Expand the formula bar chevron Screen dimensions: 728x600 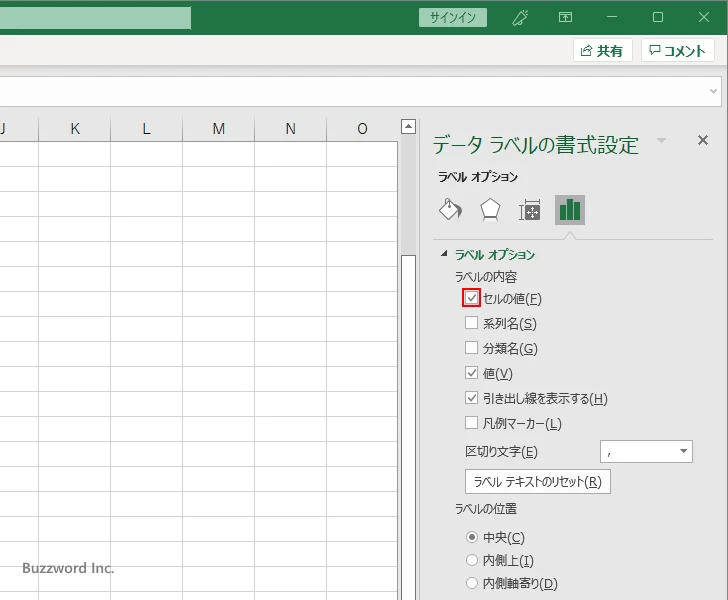click(713, 91)
